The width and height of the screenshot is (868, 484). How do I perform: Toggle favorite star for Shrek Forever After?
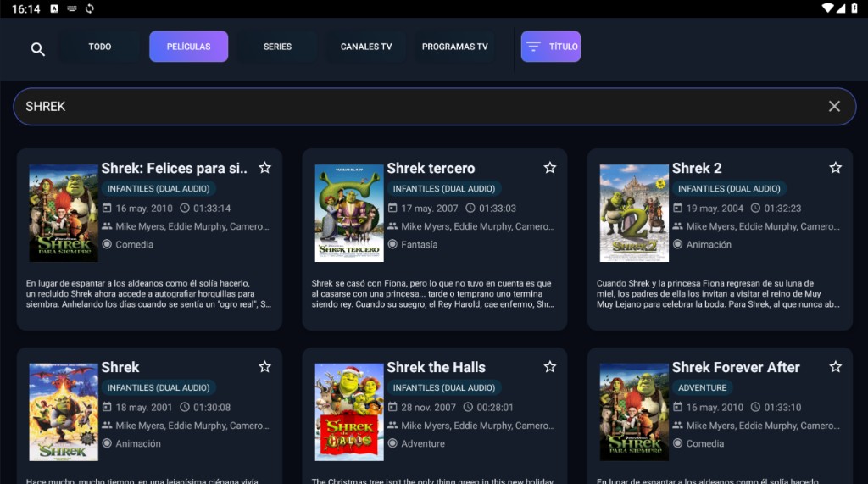click(835, 366)
